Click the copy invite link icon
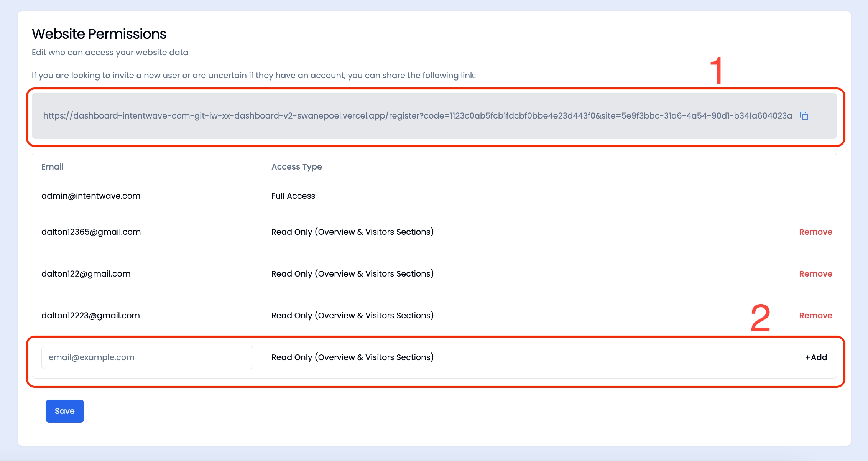Screen dimensions: 868x461 (804, 116)
